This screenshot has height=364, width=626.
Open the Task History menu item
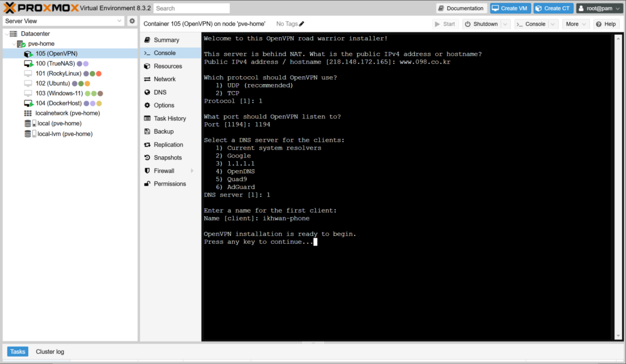[x=169, y=118]
